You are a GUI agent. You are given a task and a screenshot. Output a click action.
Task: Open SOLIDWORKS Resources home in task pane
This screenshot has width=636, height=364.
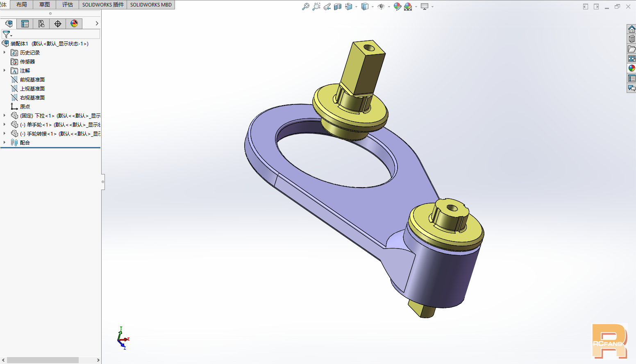pos(631,29)
